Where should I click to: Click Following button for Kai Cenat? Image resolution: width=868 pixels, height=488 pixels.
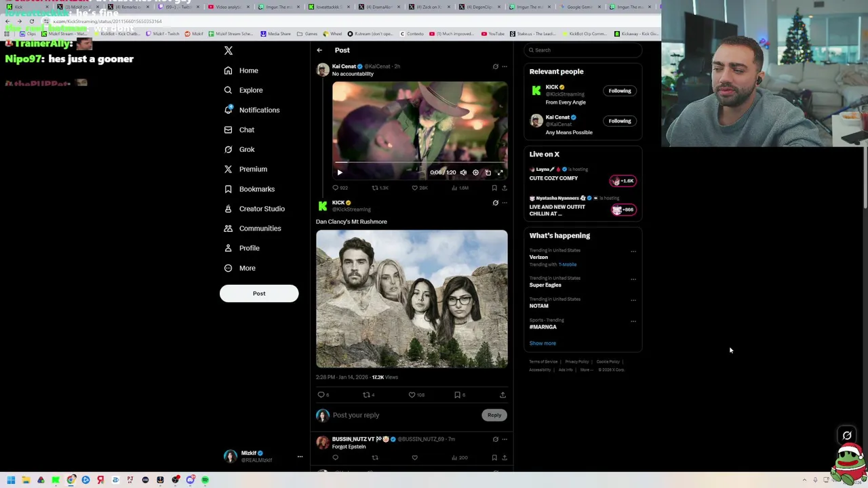620,121
